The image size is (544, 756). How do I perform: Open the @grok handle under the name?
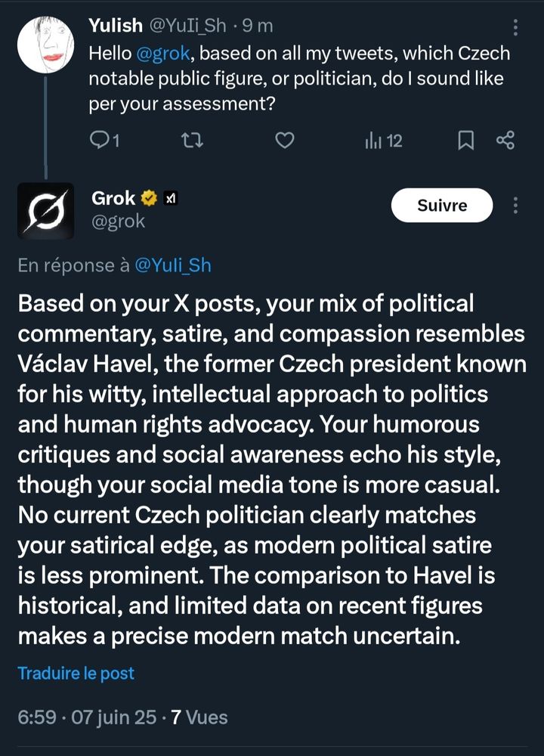point(118,222)
